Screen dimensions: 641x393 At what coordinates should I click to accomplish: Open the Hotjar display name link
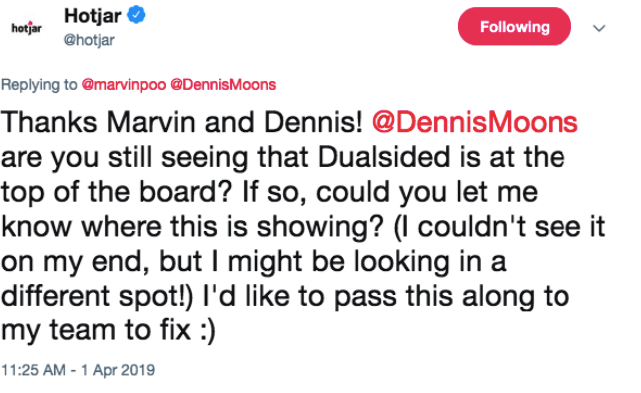(x=92, y=16)
